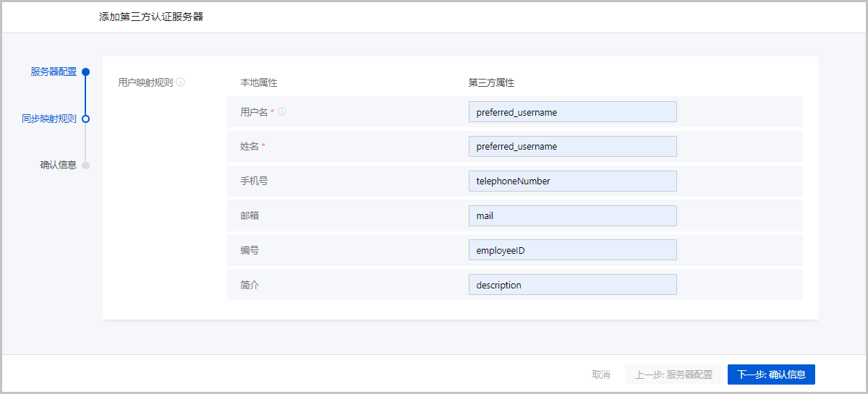Image resolution: width=868 pixels, height=394 pixels.
Task: Select 同步映射规则 step
Action: pos(49,119)
